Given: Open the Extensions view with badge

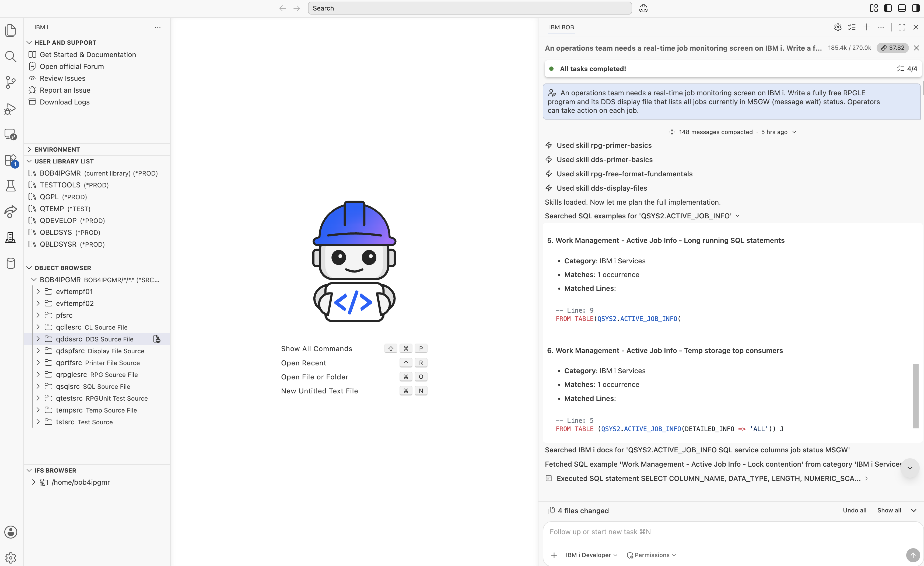Looking at the screenshot, I should tap(11, 160).
